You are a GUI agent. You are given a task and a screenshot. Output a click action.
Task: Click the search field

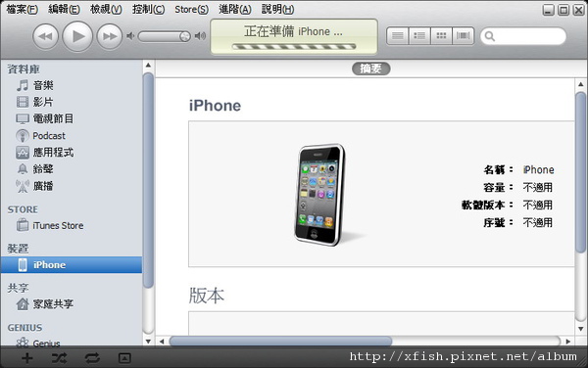523,36
